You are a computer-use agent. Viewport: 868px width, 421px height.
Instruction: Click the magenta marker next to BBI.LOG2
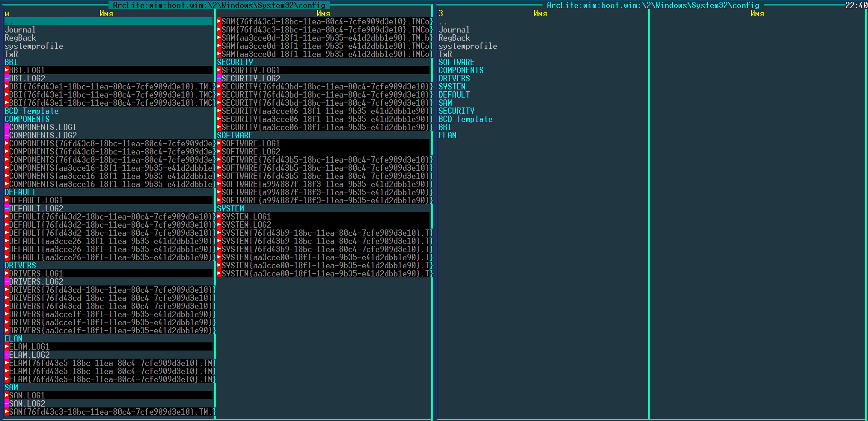6,79
